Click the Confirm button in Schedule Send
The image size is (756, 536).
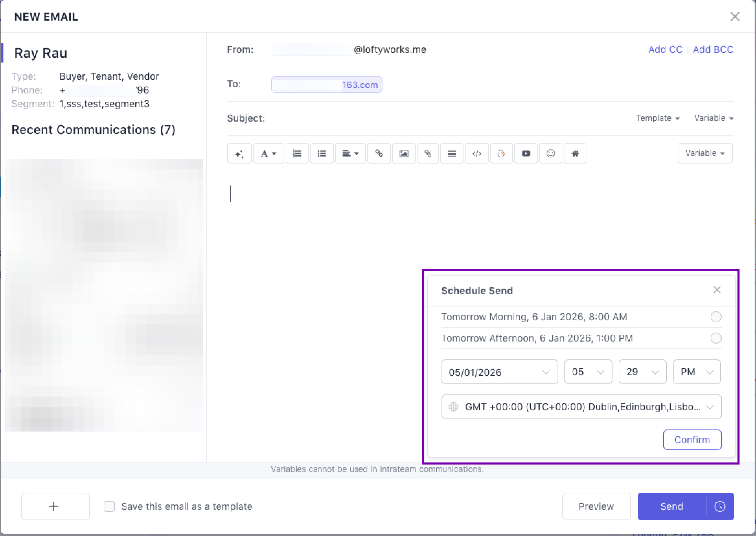(x=692, y=440)
